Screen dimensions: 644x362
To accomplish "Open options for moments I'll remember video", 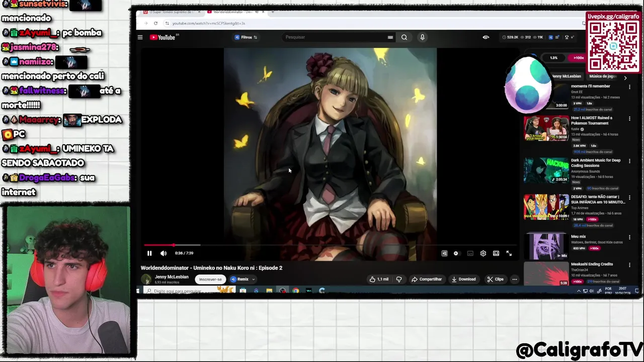I will 629,87.
